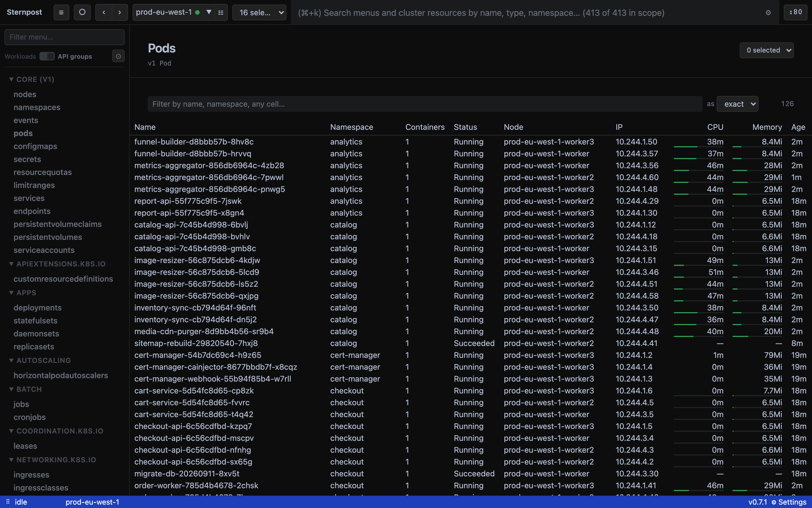Sort by the Name column header

(x=145, y=127)
